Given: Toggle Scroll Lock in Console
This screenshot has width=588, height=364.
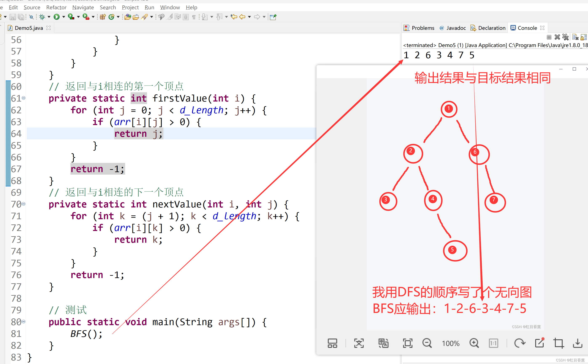Looking at the screenshot, I should [x=583, y=37].
